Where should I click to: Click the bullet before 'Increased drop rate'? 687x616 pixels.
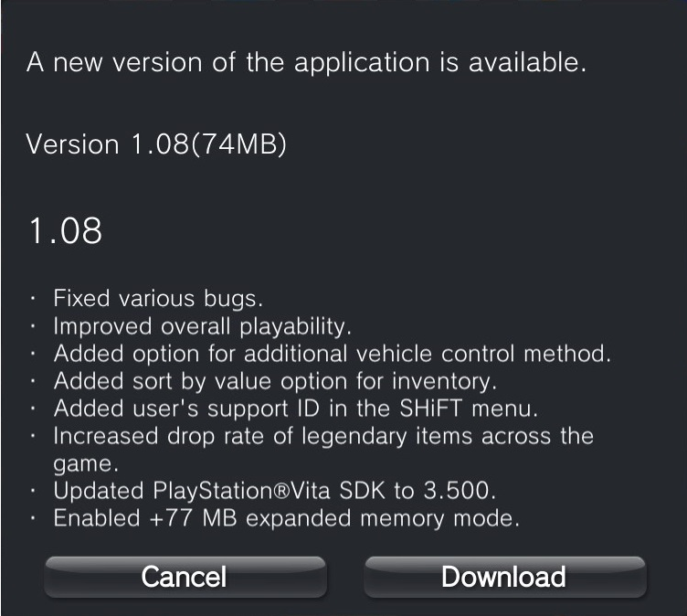pyautogui.click(x=33, y=436)
